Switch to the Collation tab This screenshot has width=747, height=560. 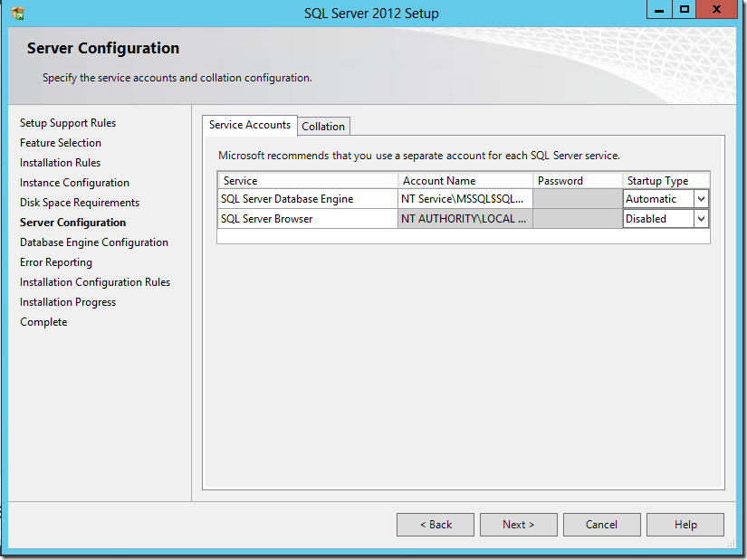pyautogui.click(x=323, y=127)
